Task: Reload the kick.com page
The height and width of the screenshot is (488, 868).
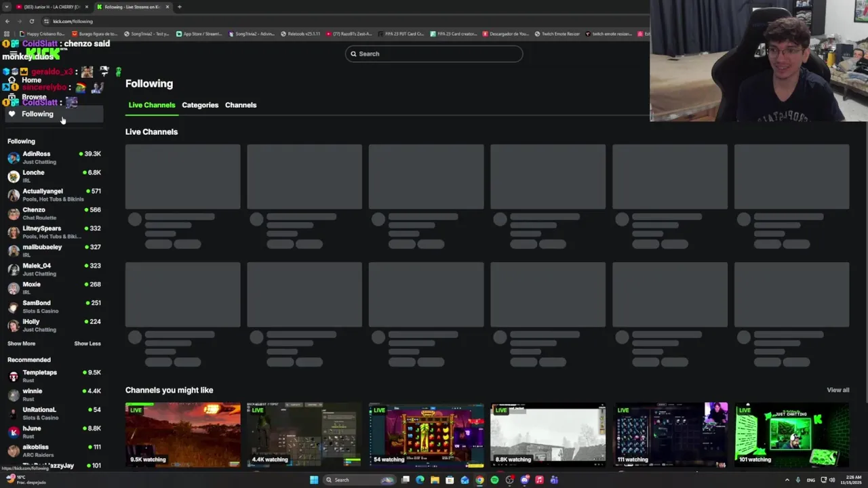Action: click(x=31, y=21)
